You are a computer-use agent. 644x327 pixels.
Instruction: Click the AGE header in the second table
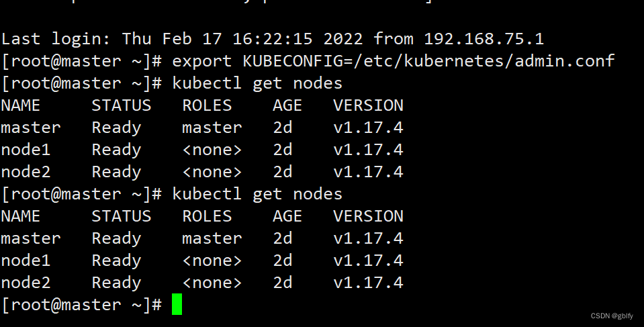(287, 216)
